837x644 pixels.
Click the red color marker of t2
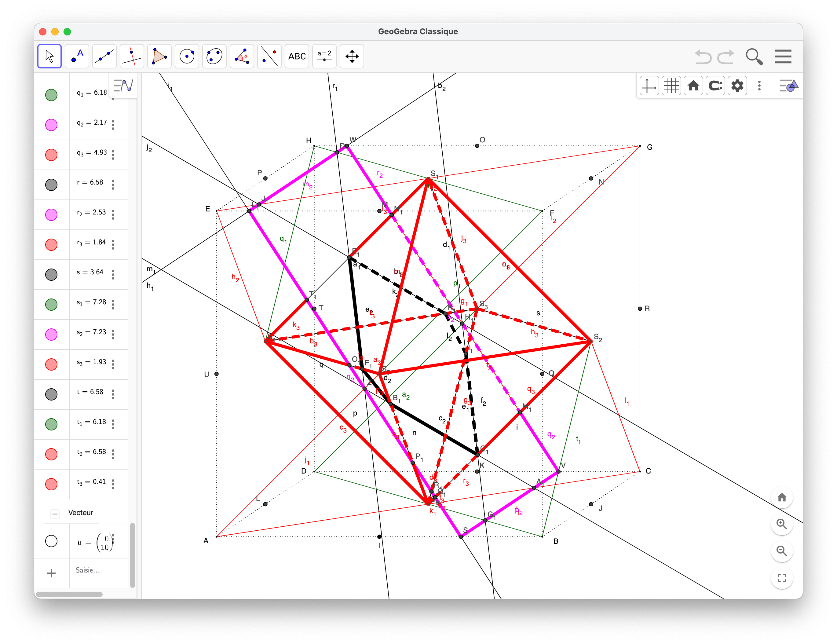51,454
